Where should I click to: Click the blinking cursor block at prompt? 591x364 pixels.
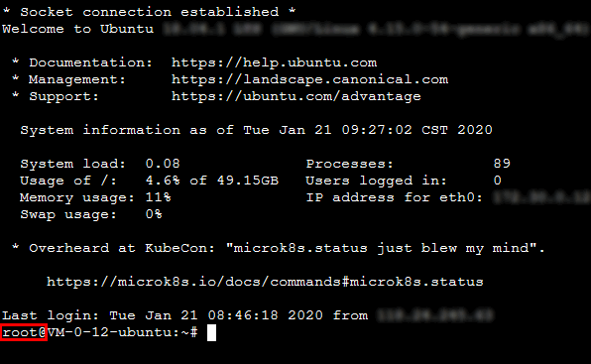tap(211, 332)
